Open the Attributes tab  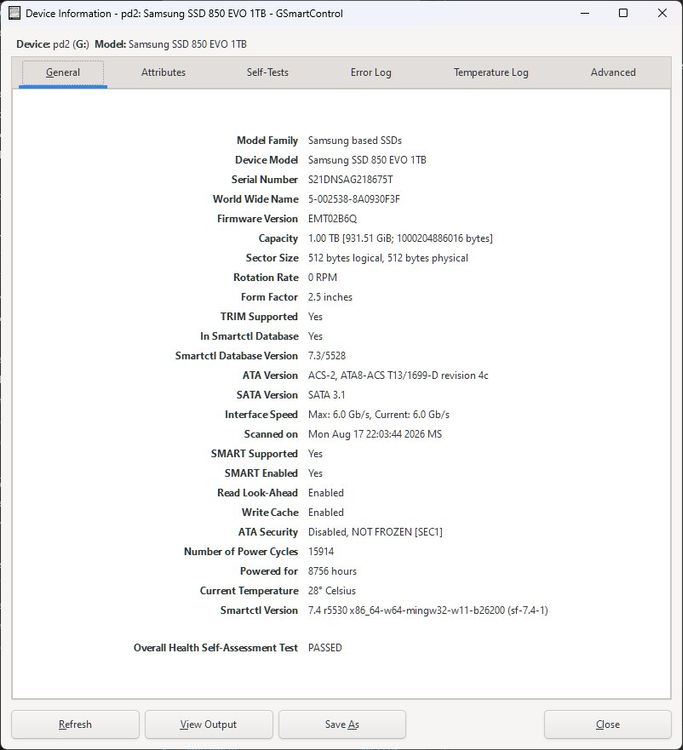point(163,73)
